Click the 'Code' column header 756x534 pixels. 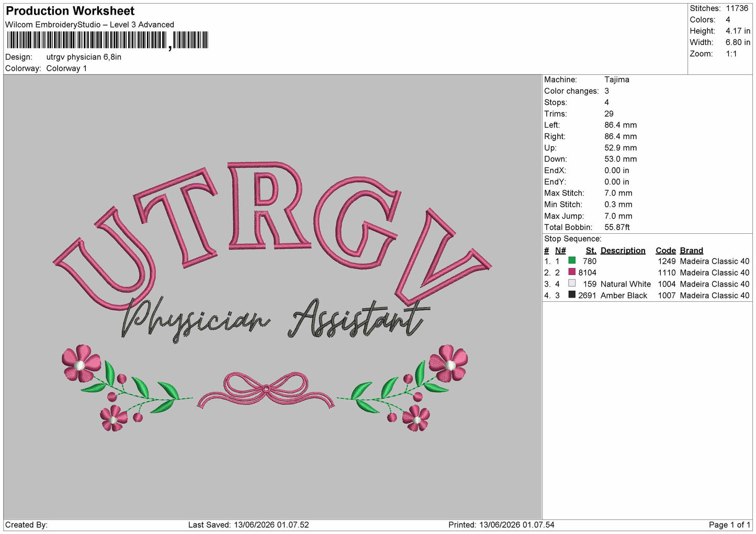point(665,251)
